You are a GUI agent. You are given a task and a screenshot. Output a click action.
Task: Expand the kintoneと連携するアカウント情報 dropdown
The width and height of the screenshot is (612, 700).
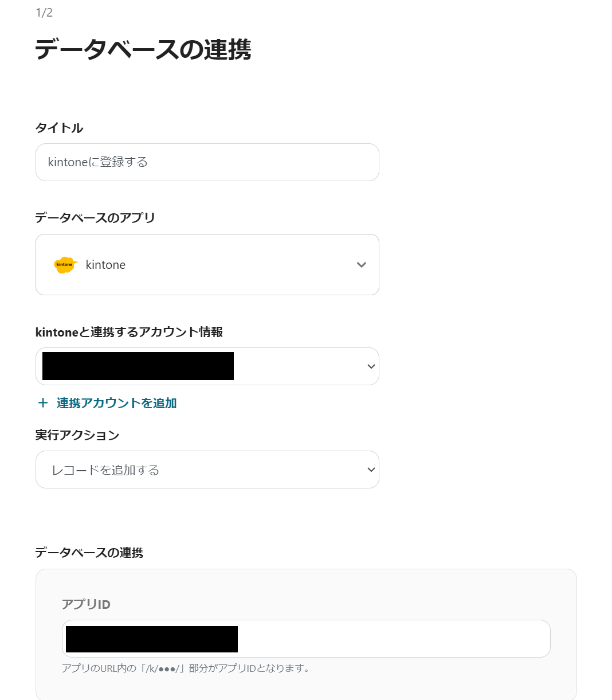click(x=207, y=366)
